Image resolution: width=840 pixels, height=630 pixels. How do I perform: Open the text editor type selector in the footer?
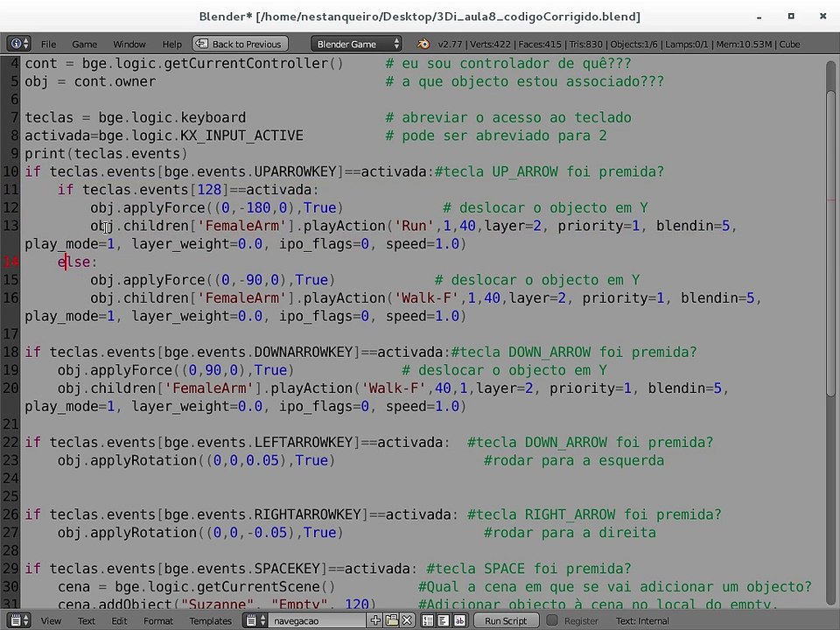(x=20, y=620)
